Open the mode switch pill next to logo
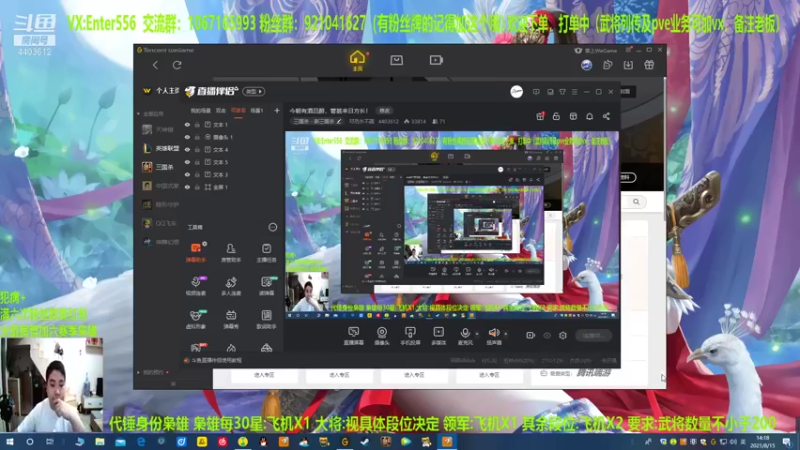800x450 pixels. coord(254,91)
